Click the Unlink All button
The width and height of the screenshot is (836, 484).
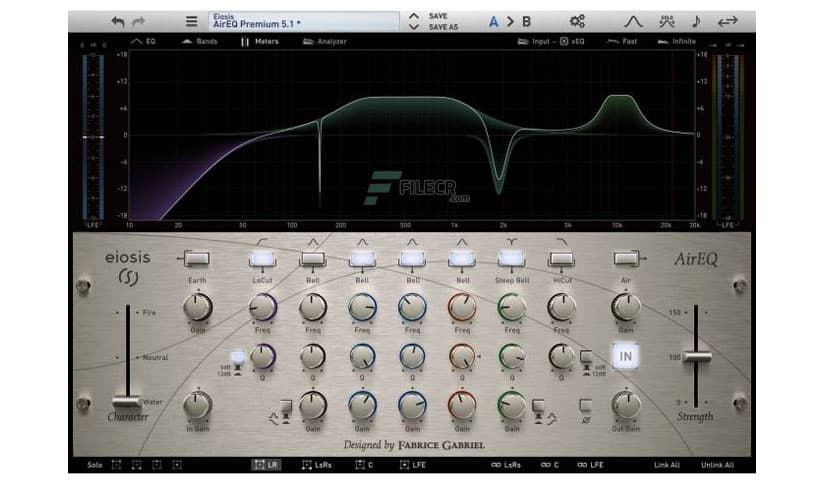point(717,465)
